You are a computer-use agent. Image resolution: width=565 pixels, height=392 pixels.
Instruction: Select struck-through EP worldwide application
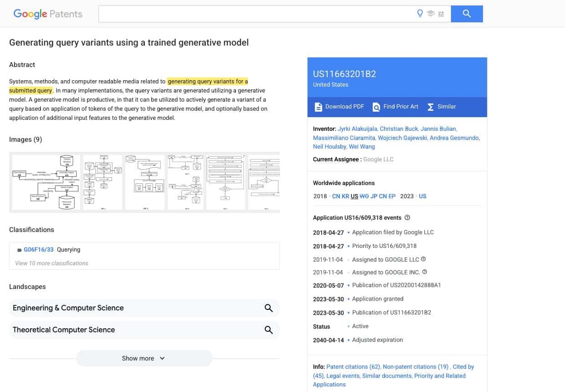click(x=392, y=196)
